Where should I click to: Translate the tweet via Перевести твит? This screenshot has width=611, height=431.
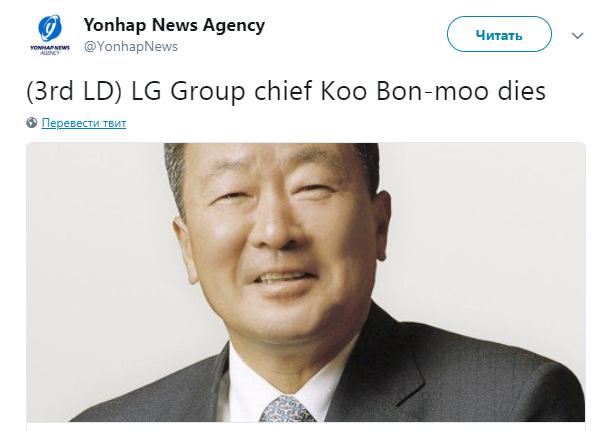point(84,123)
